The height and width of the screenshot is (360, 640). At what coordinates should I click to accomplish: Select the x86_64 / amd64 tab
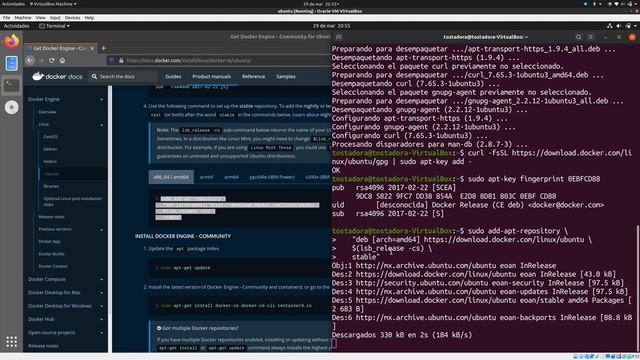point(171,177)
